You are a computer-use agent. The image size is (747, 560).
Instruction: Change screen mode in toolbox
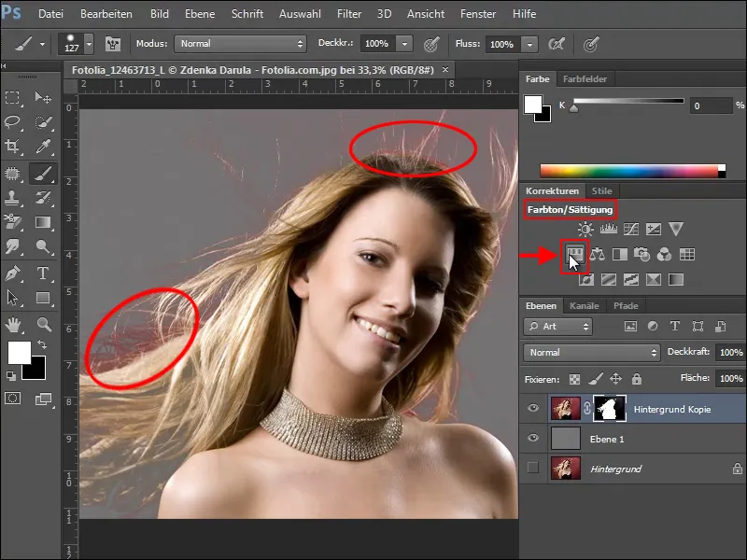tap(43, 399)
